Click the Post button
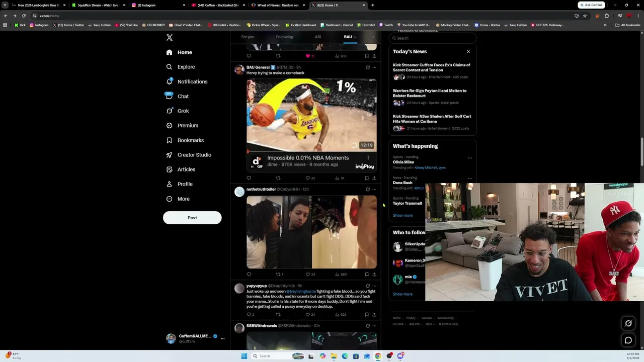 click(x=192, y=218)
